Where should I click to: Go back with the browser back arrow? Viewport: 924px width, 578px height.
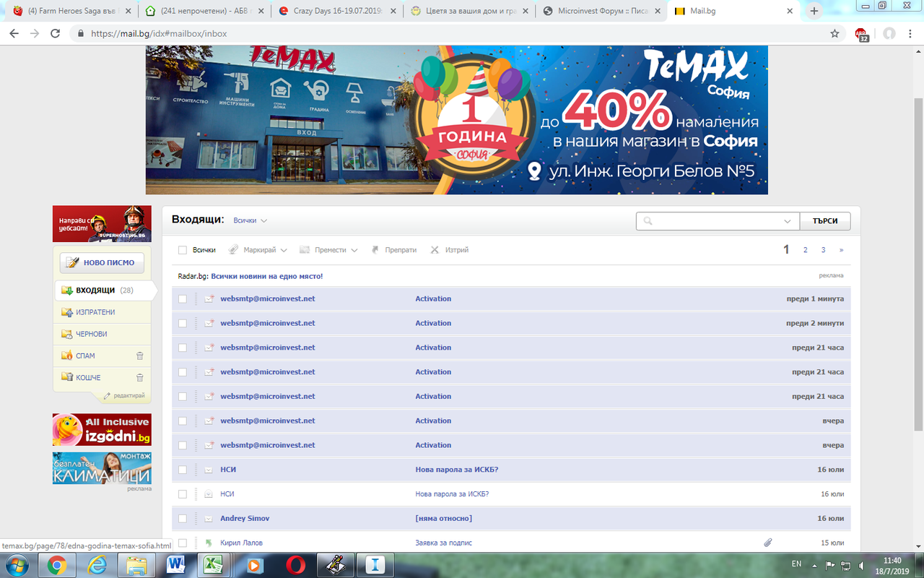(x=14, y=33)
